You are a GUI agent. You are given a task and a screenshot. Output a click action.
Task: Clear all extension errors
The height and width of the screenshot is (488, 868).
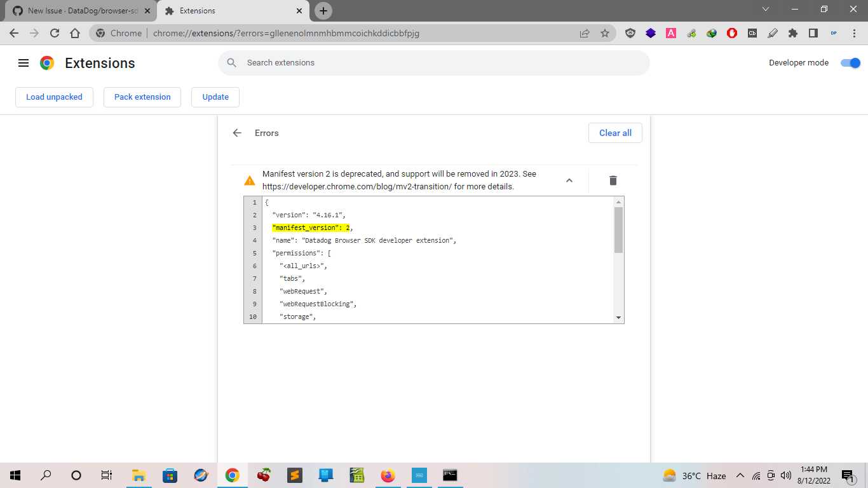(614, 133)
